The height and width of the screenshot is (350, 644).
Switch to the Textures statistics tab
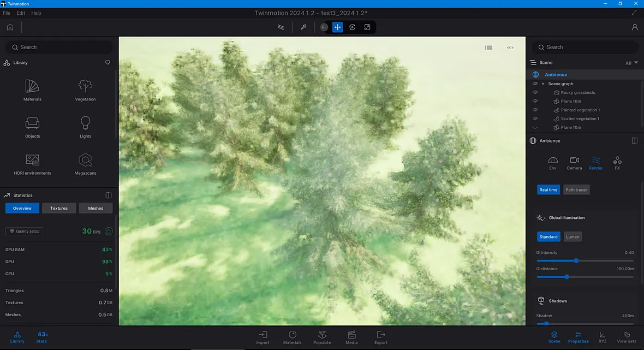59,208
